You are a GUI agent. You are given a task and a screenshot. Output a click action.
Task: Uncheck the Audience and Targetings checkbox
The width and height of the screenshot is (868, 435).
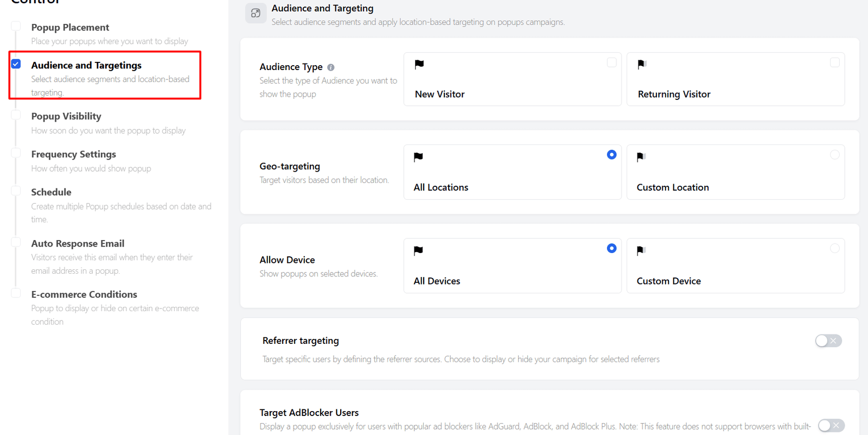[x=16, y=64]
